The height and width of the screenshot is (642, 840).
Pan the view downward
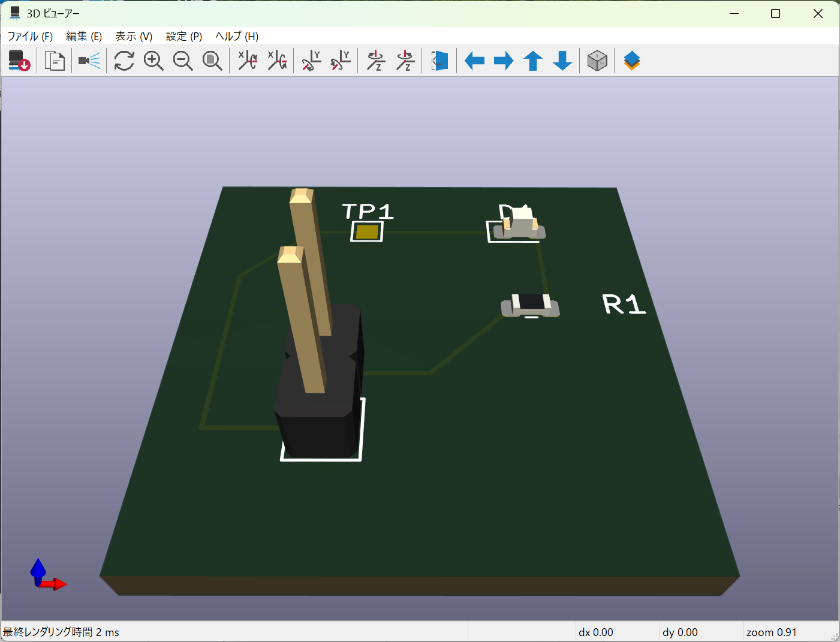[x=562, y=60]
